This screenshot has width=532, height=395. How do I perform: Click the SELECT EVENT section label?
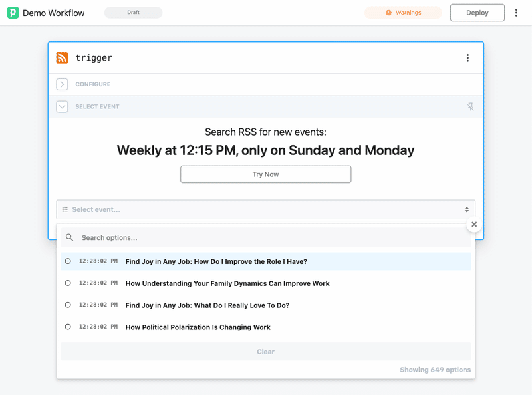point(97,106)
